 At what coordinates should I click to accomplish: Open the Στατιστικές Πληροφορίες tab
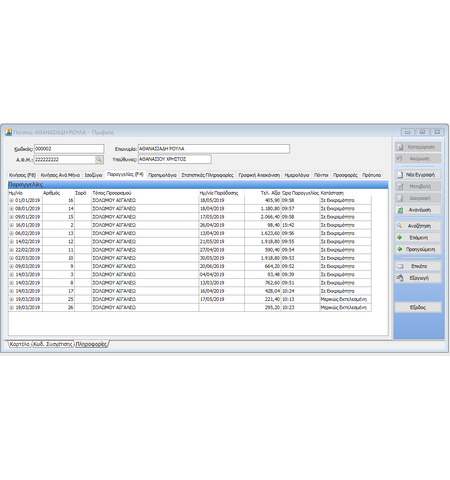[x=207, y=175]
